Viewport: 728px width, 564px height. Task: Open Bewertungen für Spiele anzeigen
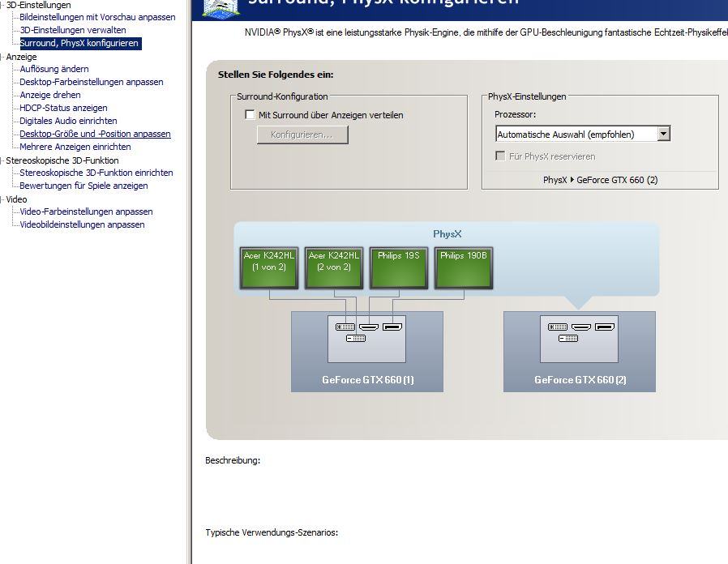pyautogui.click(x=84, y=186)
